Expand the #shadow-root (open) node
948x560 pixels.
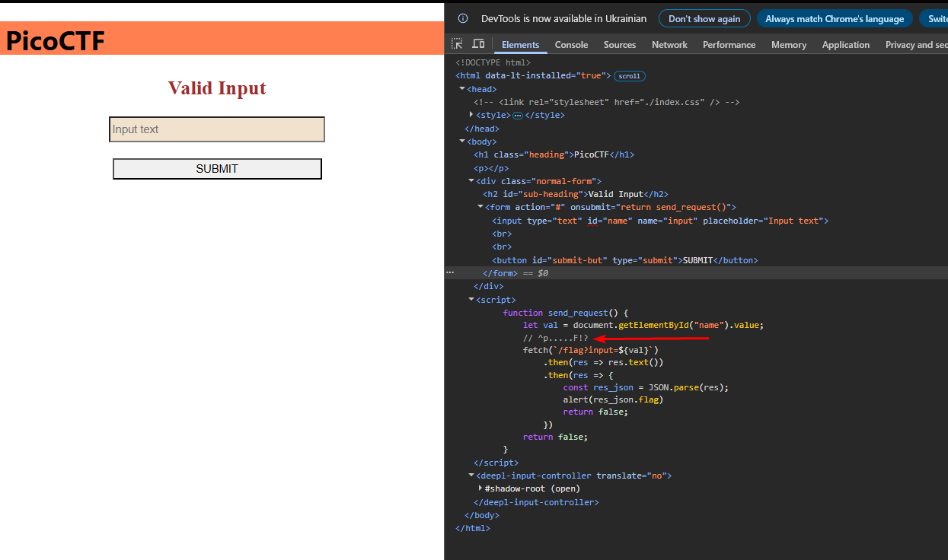click(x=480, y=488)
